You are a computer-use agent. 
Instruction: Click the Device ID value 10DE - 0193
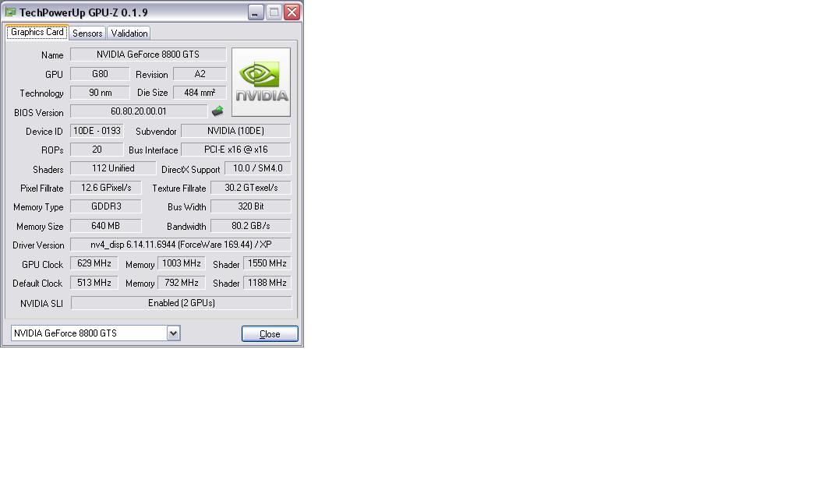pos(97,131)
